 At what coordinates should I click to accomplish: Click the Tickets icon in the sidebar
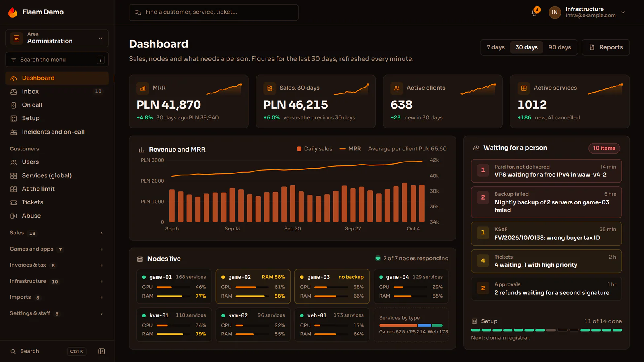point(14,202)
